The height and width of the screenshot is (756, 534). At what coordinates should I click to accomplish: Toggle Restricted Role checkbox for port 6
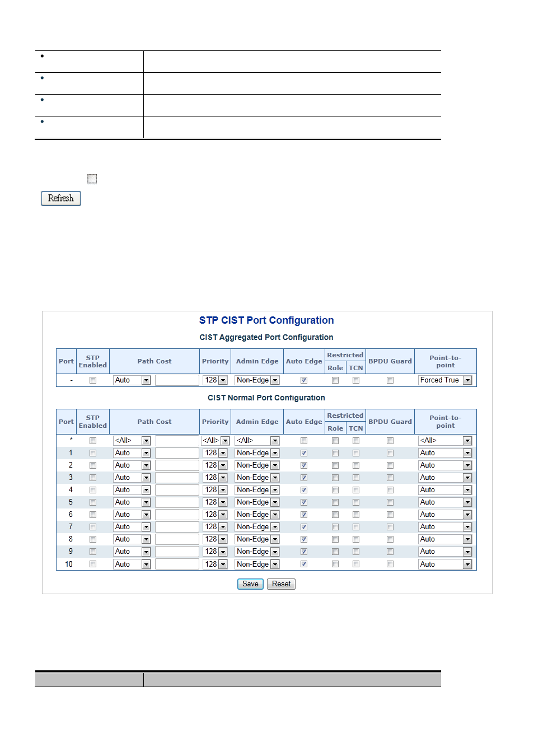pyautogui.click(x=335, y=515)
